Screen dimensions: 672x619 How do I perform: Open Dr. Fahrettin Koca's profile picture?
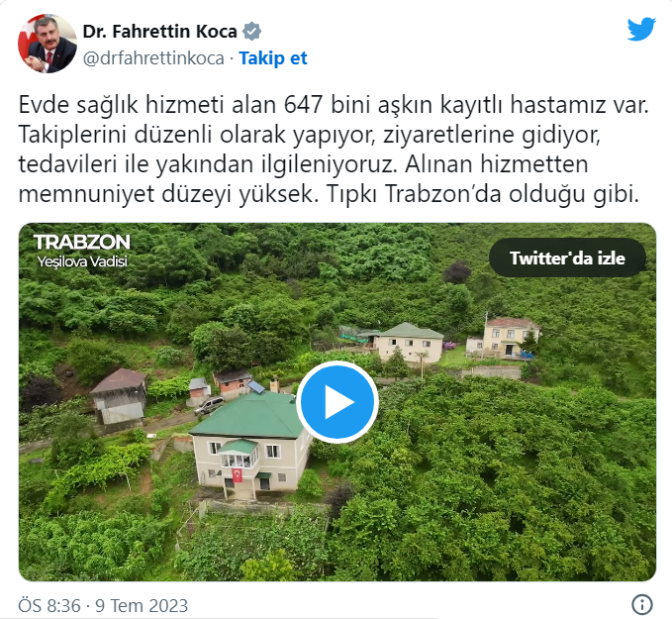click(x=48, y=44)
